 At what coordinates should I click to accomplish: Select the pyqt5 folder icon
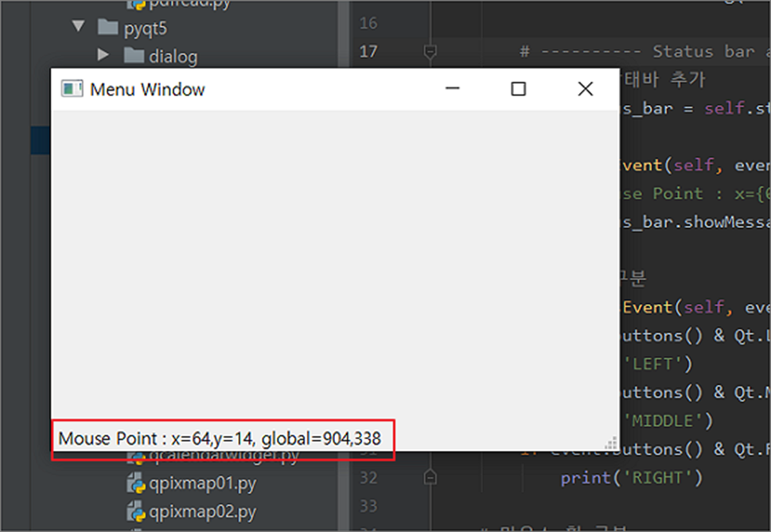click(107, 26)
